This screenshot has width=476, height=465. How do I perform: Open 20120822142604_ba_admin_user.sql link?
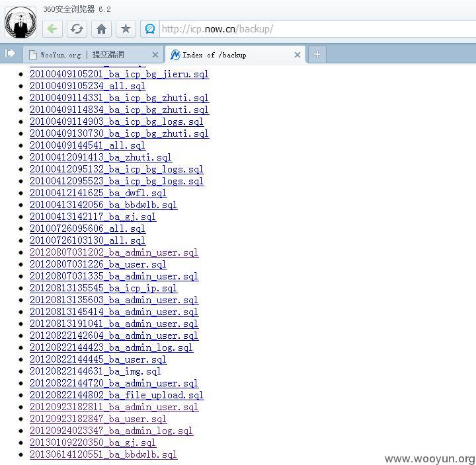114,336
